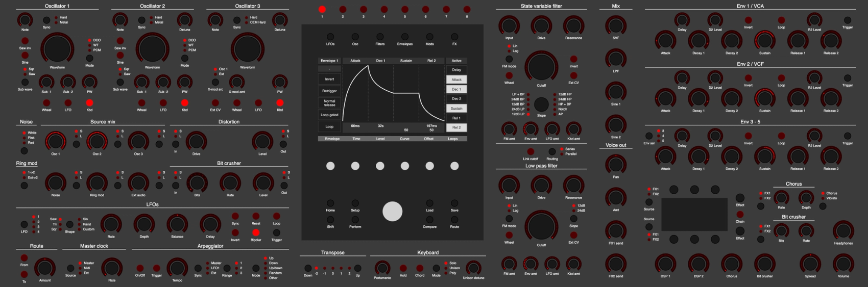Click the Distortion Drive knob
Screen dimensions: 868x287
(196, 141)
